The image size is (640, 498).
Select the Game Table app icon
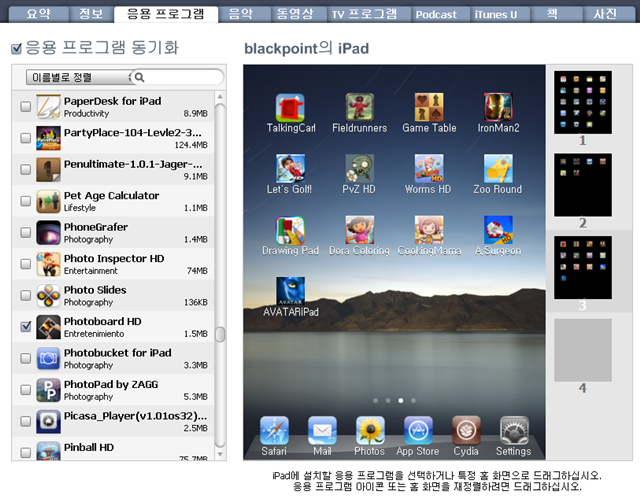coord(429,107)
